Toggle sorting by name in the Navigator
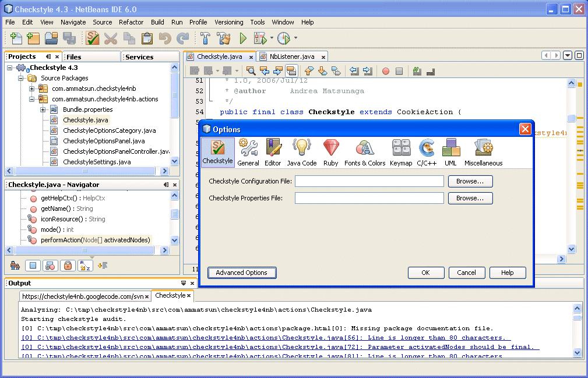 coord(85,266)
